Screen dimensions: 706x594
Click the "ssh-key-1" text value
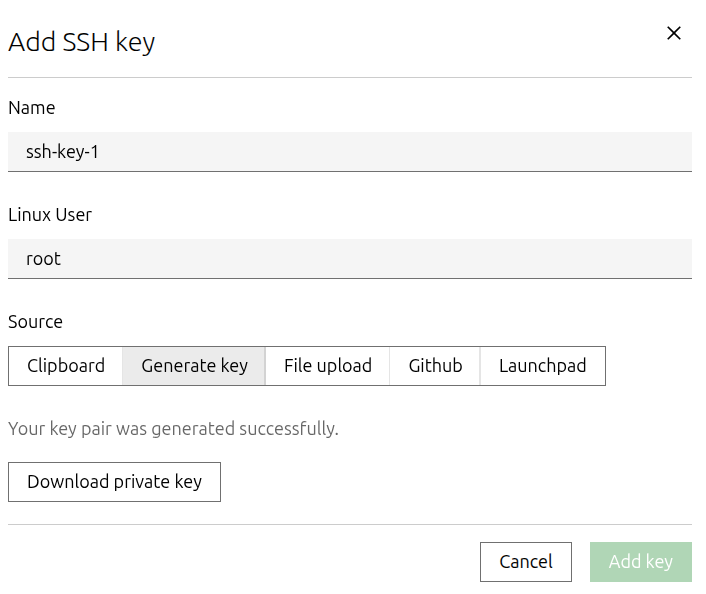pyautogui.click(x=62, y=152)
